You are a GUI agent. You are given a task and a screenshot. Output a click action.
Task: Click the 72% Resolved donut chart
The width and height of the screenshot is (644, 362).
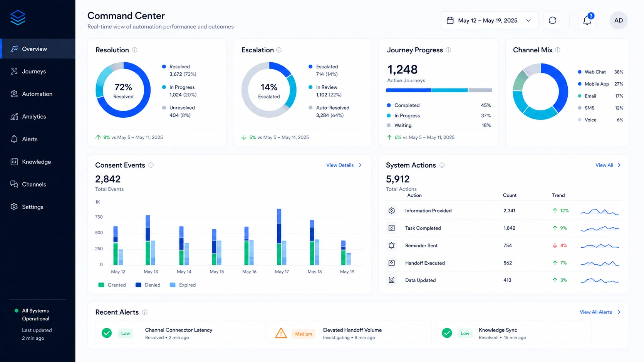pos(123,90)
